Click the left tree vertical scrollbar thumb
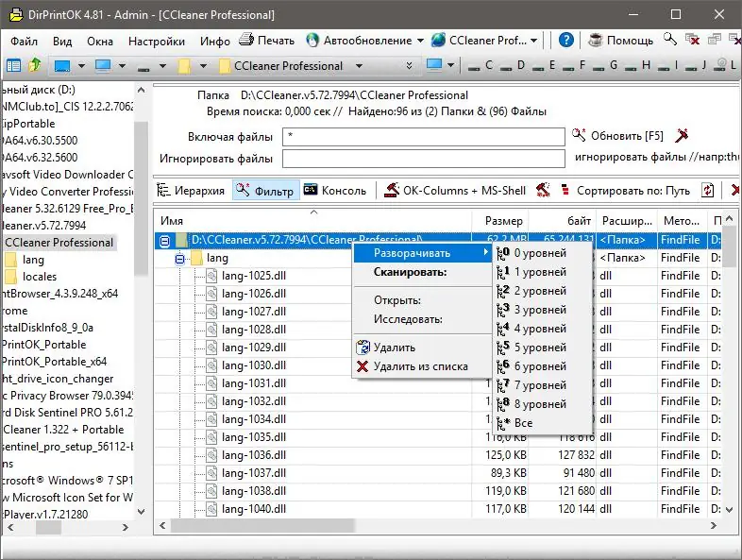This screenshot has width=742, height=560. pyautogui.click(x=141, y=198)
